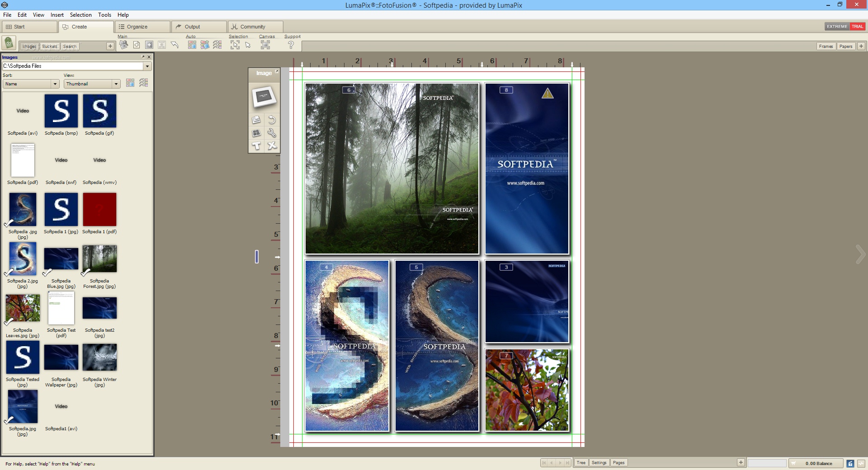The image size is (868, 470).
Task: Click the plus button right of the Pages tab
Action: (x=741, y=462)
